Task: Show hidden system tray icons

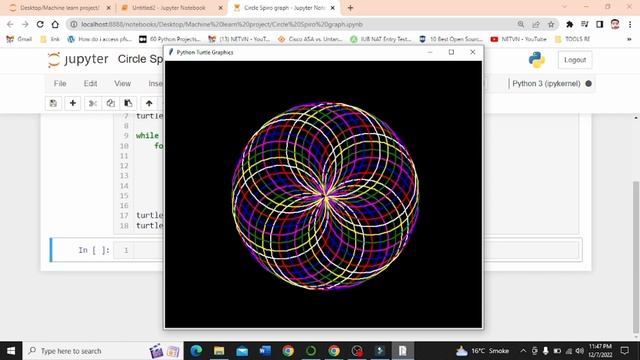Action: tap(523, 351)
